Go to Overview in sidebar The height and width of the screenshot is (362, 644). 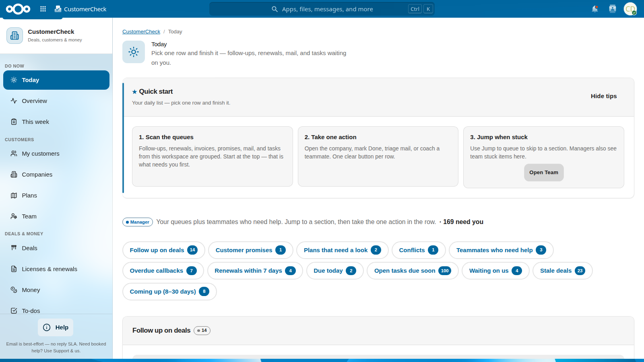click(56, 101)
